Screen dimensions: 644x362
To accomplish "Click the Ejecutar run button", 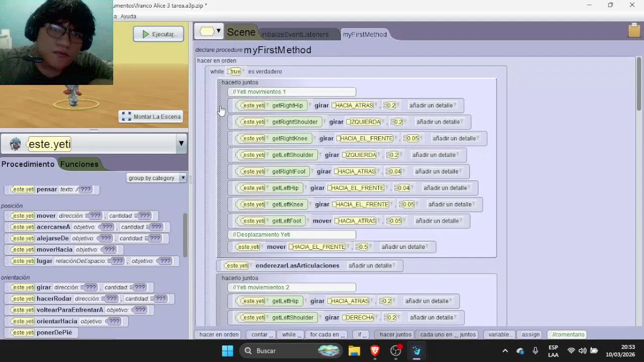I will point(158,34).
